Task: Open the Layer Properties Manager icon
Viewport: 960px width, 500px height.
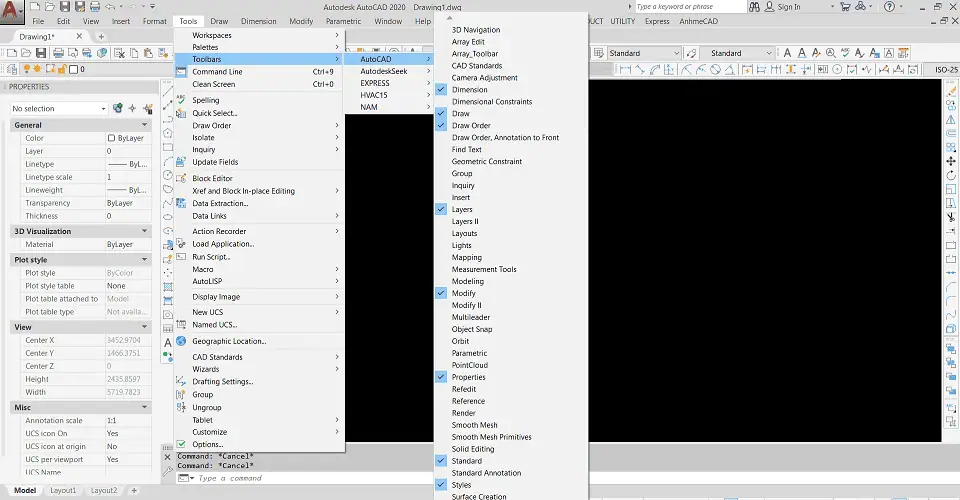Action: (x=12, y=69)
